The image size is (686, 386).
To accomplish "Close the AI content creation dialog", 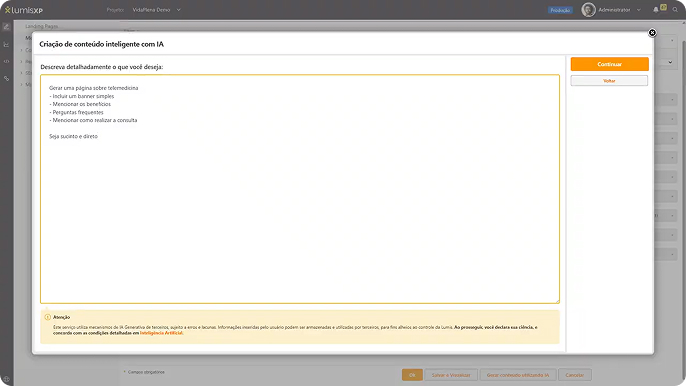I will pyautogui.click(x=652, y=33).
